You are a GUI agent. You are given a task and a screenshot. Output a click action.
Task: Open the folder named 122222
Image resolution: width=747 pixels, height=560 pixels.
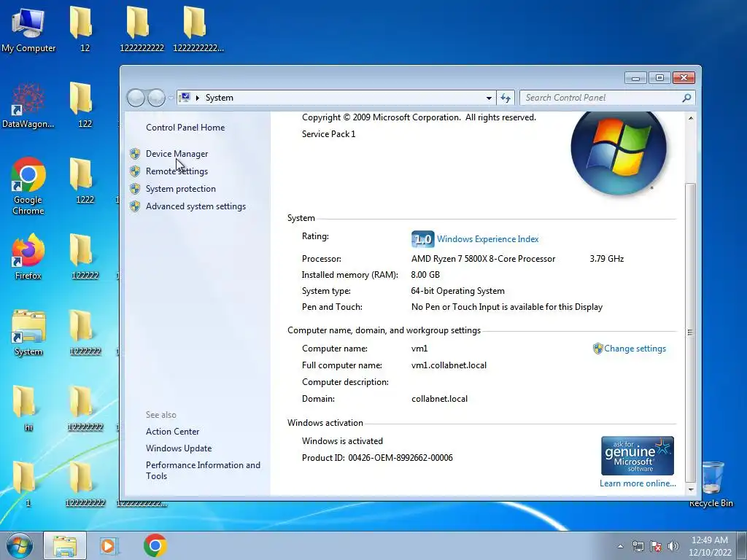pyautogui.click(x=85, y=256)
